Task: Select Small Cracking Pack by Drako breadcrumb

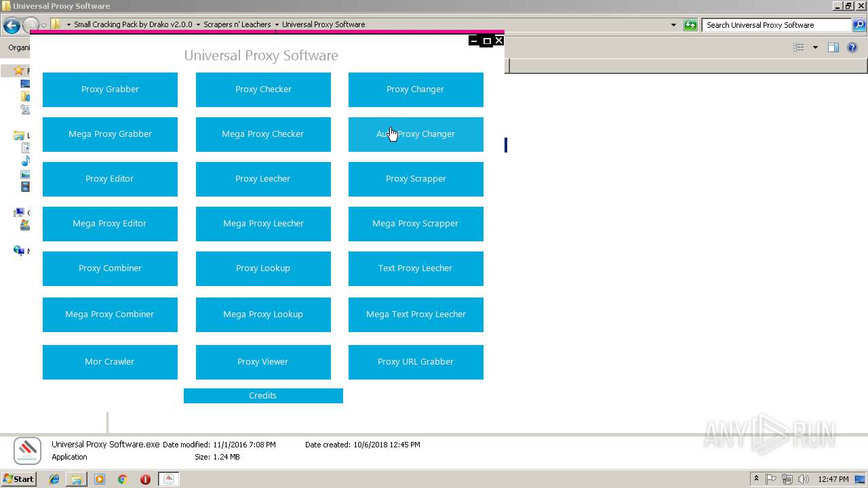Action: [133, 24]
